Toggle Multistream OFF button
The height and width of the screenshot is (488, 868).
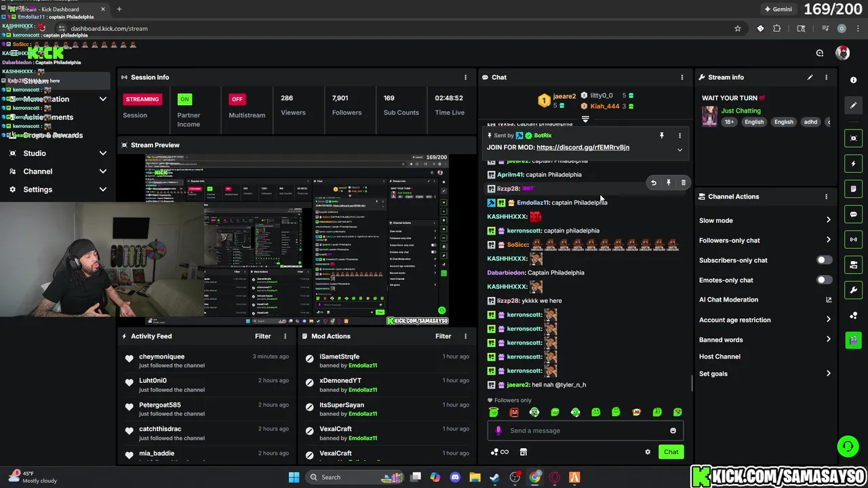coord(237,99)
